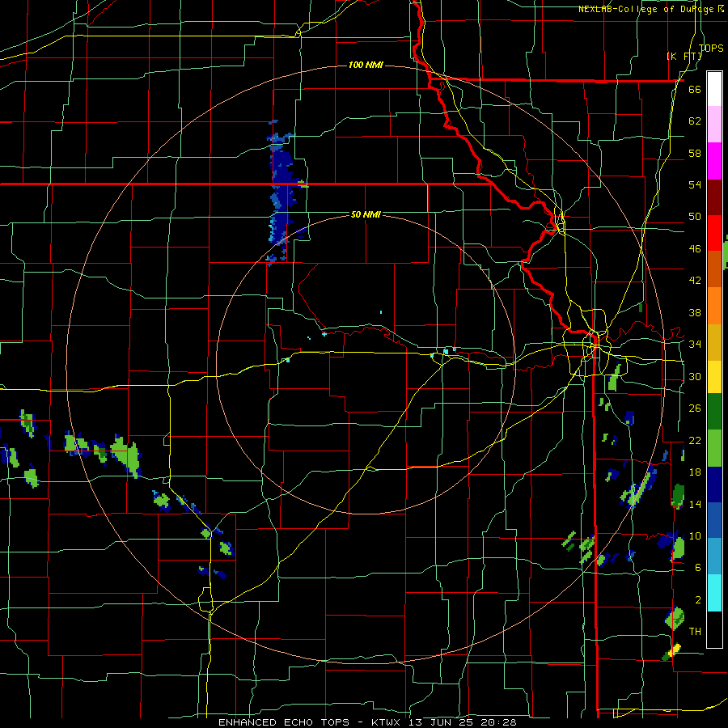
Task: Click the light blue legend swatch
Action: click(x=714, y=557)
